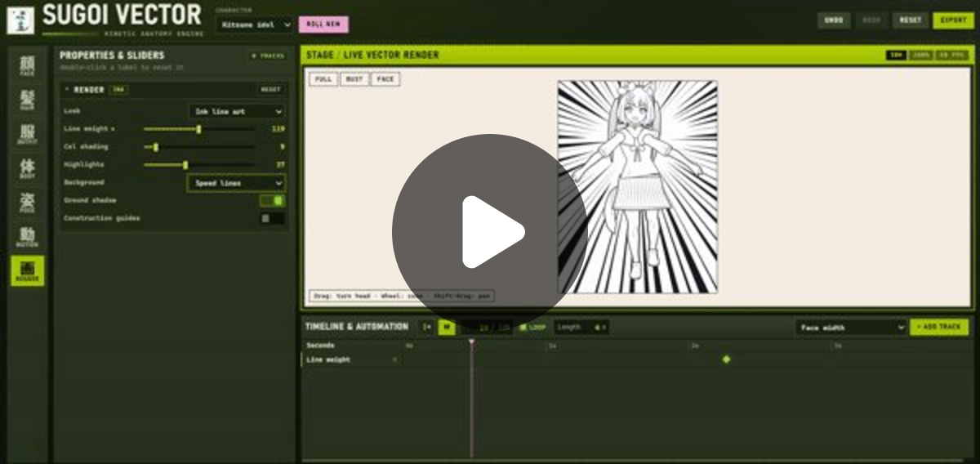Remove the Line weight timeline track

point(395,359)
